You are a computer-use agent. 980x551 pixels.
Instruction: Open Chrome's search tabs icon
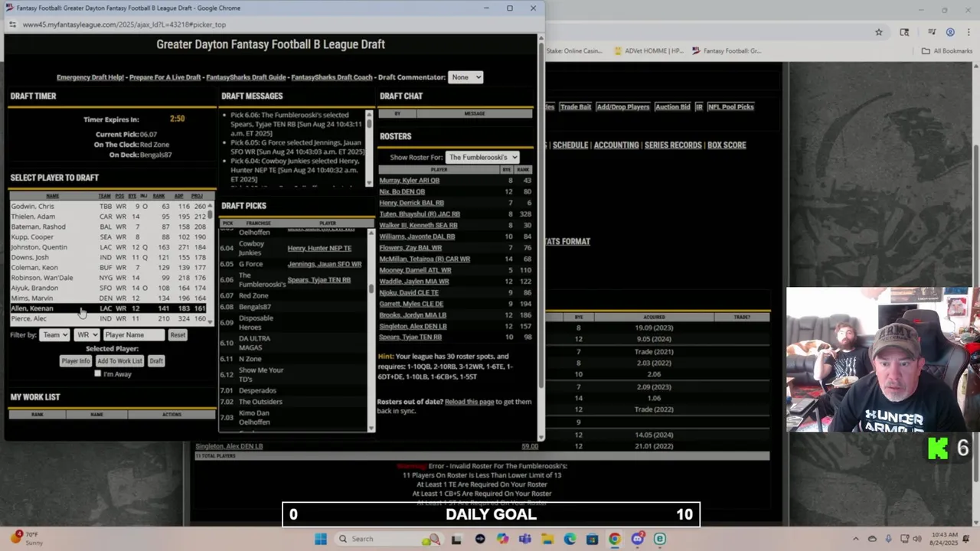tap(904, 32)
